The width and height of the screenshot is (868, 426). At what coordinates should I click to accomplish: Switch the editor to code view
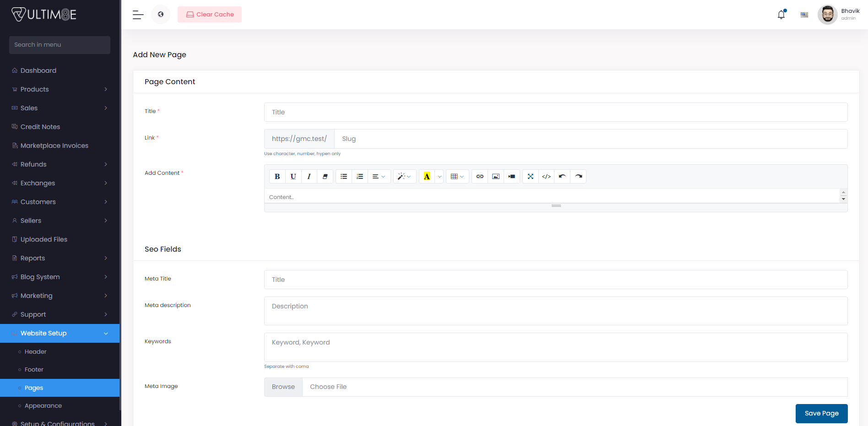pos(546,176)
